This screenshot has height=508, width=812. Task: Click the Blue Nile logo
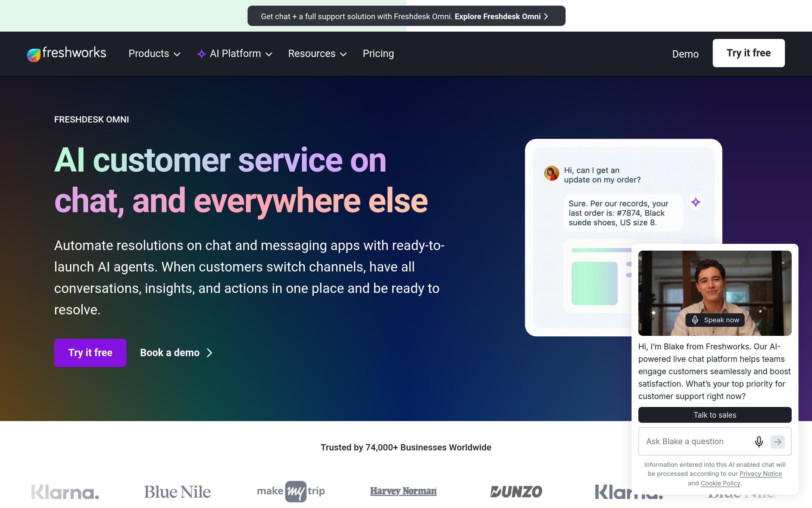click(x=178, y=492)
